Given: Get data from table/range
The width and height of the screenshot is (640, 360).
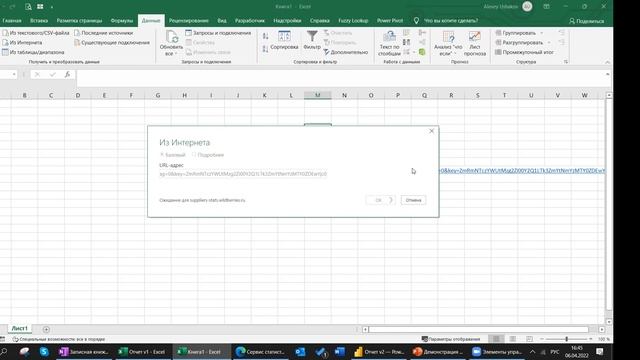Looking at the screenshot, I should (x=33, y=52).
